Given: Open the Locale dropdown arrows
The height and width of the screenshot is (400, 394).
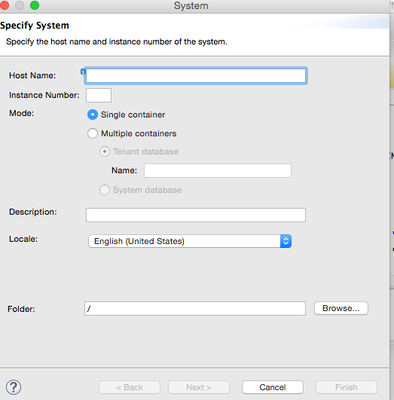Looking at the screenshot, I should coord(286,241).
